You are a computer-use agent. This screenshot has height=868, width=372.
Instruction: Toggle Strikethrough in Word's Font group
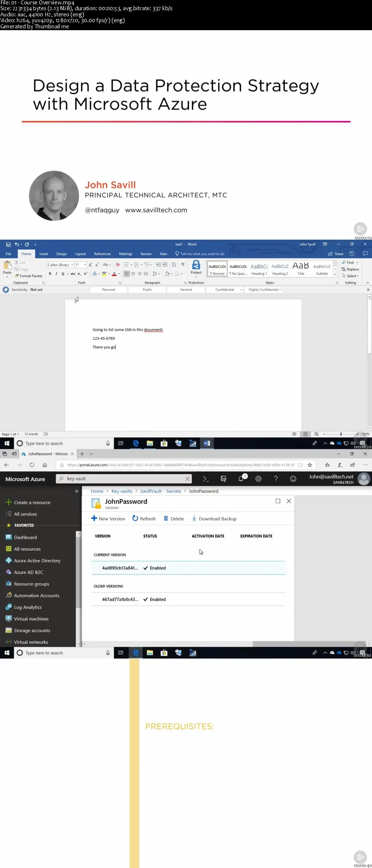[73, 274]
